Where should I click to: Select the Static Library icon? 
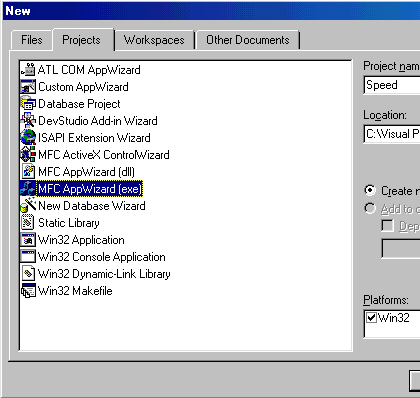click(28, 223)
